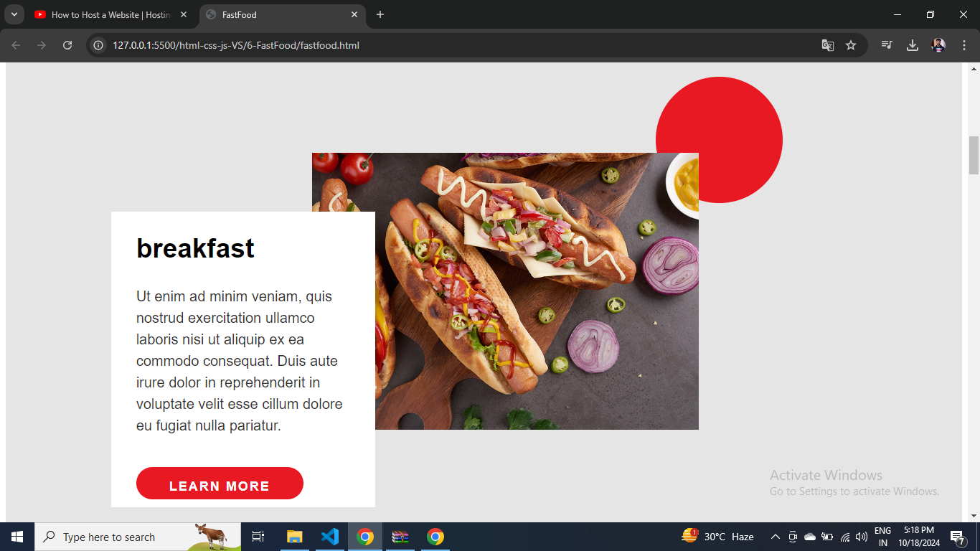Bookmark this page with the star
Image resolution: width=980 pixels, height=551 pixels.
coord(851,45)
